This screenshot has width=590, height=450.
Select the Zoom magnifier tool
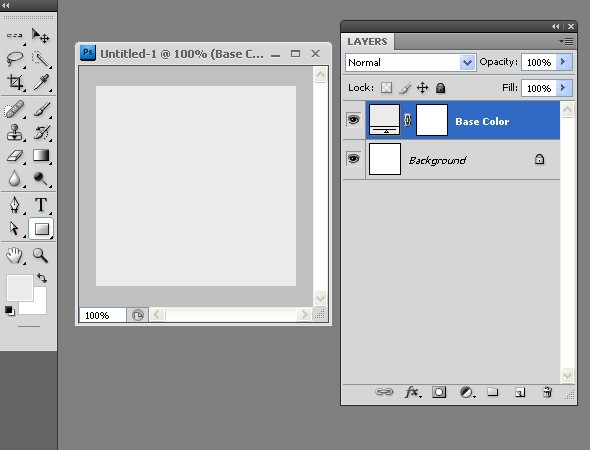(41, 255)
